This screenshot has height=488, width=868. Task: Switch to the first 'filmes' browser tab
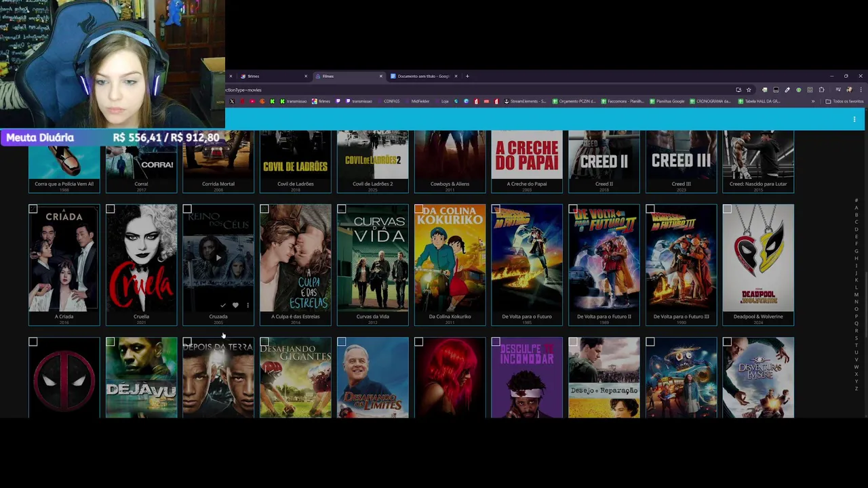[273, 76]
